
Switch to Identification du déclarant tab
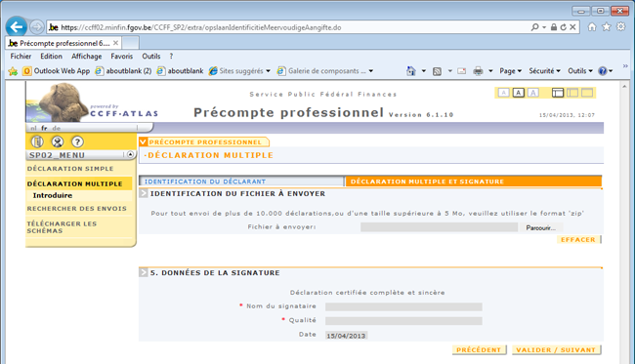coord(241,182)
